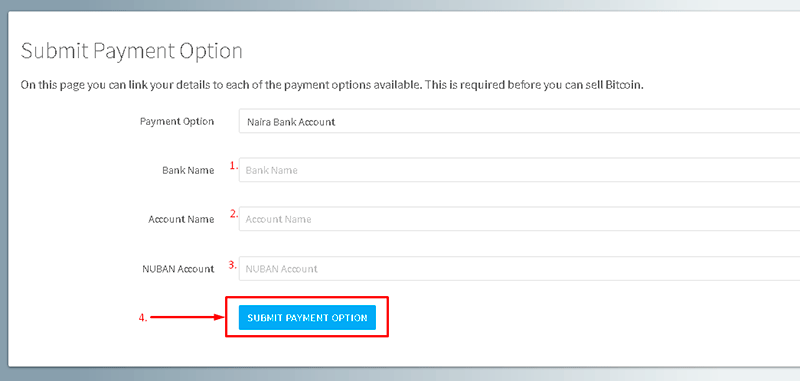This screenshot has height=381, width=800.
Task: Select the 'Bank Name' field label
Action: click(x=188, y=170)
